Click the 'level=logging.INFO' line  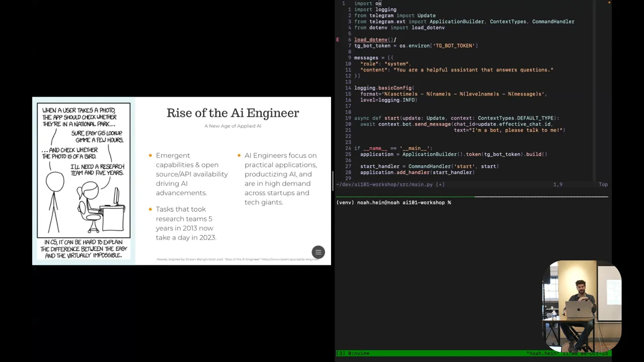pos(389,100)
